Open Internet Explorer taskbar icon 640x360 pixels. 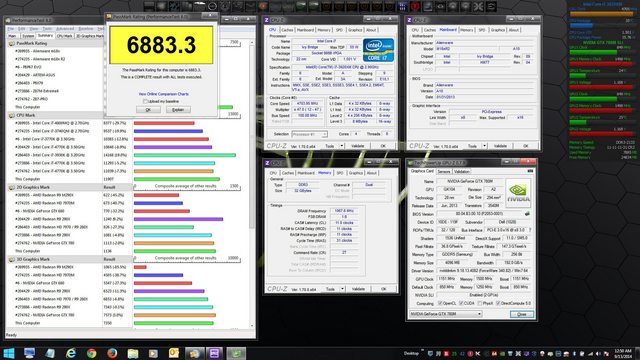click(71, 353)
